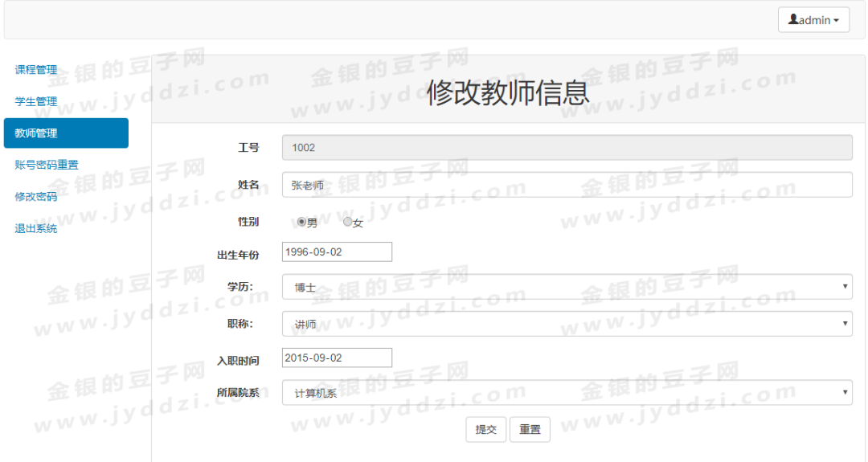Image resolution: width=868 pixels, height=462 pixels.
Task: Click the 工号 label
Action: 248,148
